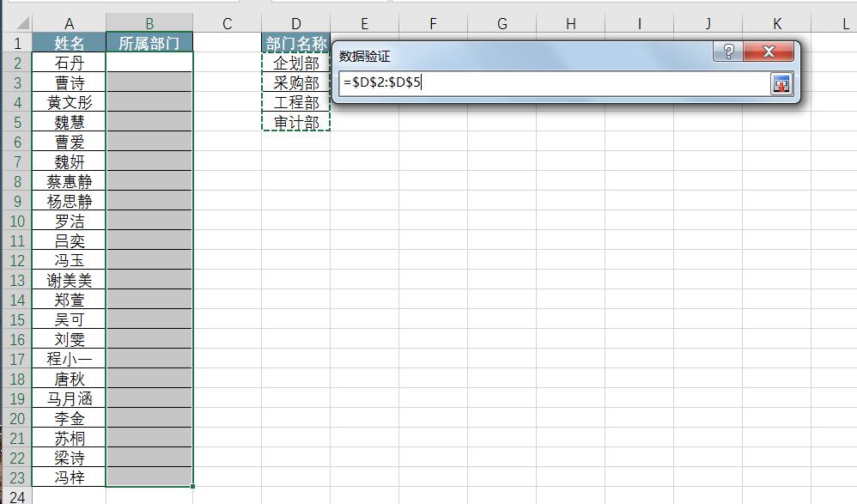Click the help question mark in 数据验证 dialog
This screenshot has height=504, width=857.
click(x=728, y=52)
